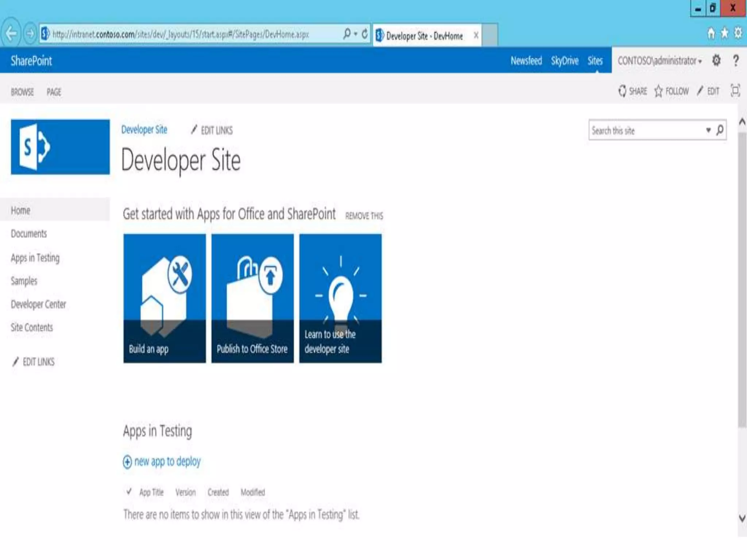Toggle focus on content icon
Viewport: 747px width, 560px height.
(x=735, y=90)
